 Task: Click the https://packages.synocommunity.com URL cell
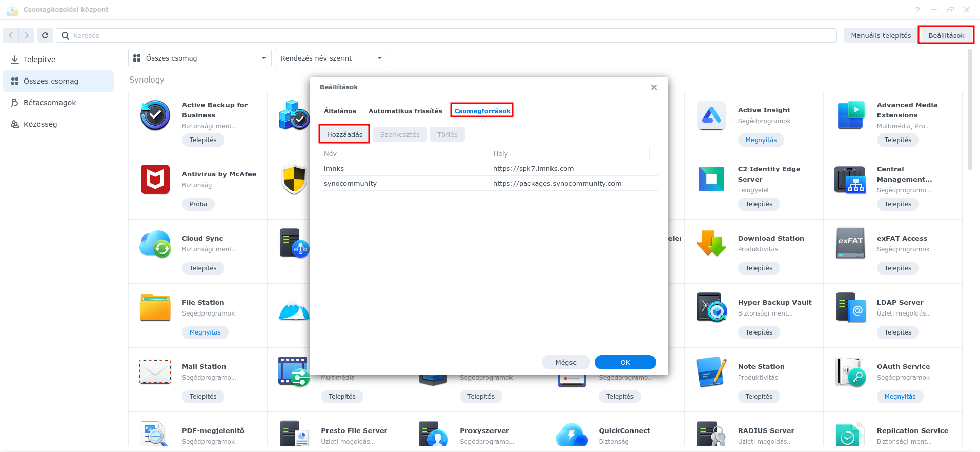point(557,183)
